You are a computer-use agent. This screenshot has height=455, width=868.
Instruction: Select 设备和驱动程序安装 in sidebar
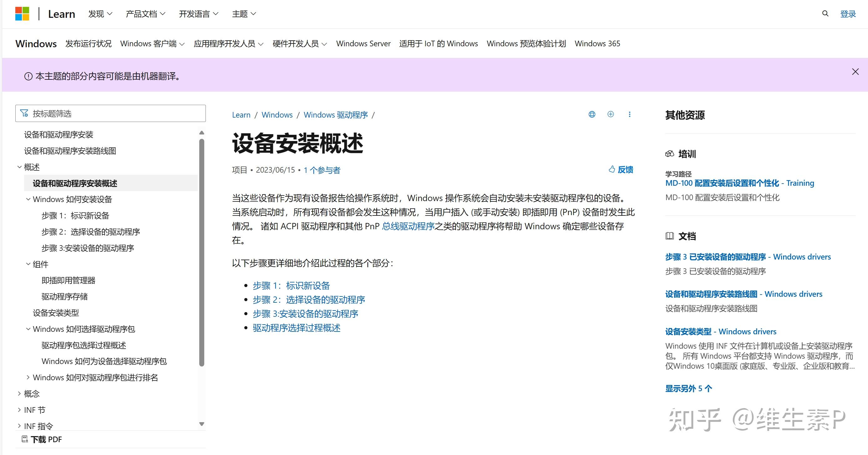[58, 135]
